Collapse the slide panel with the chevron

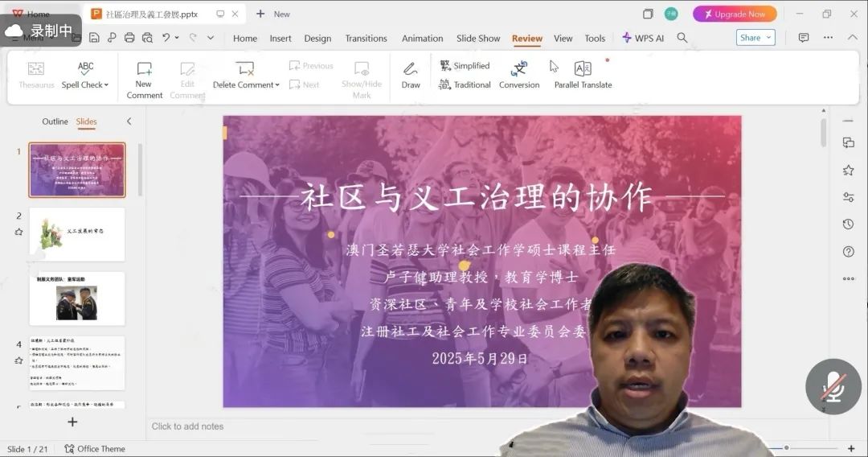129,121
